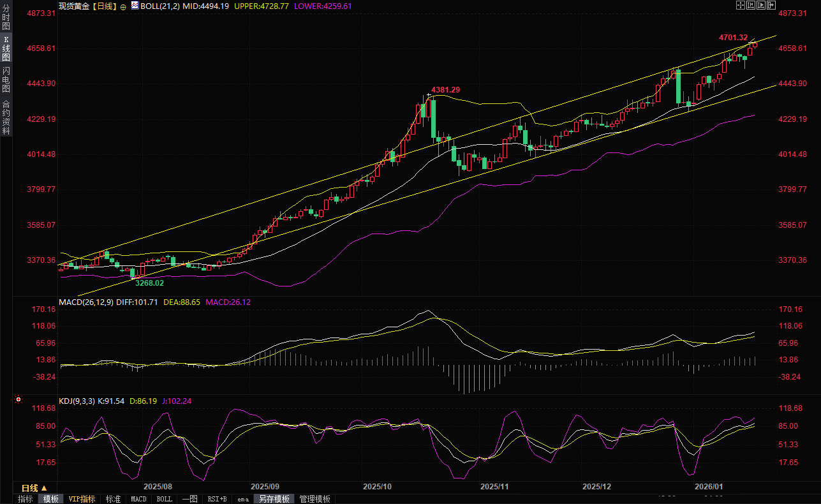Switch to the 指标 bottom tab
821x504 pixels.
click(x=26, y=499)
